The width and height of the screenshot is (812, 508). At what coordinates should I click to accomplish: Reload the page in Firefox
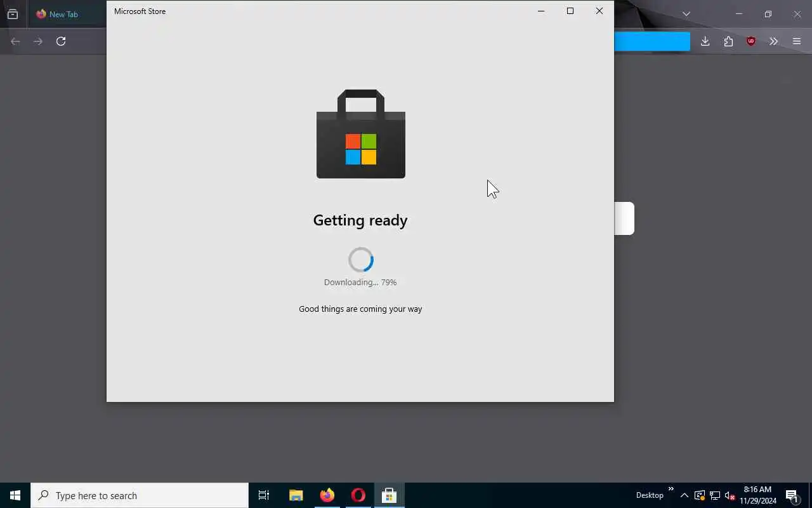point(61,41)
